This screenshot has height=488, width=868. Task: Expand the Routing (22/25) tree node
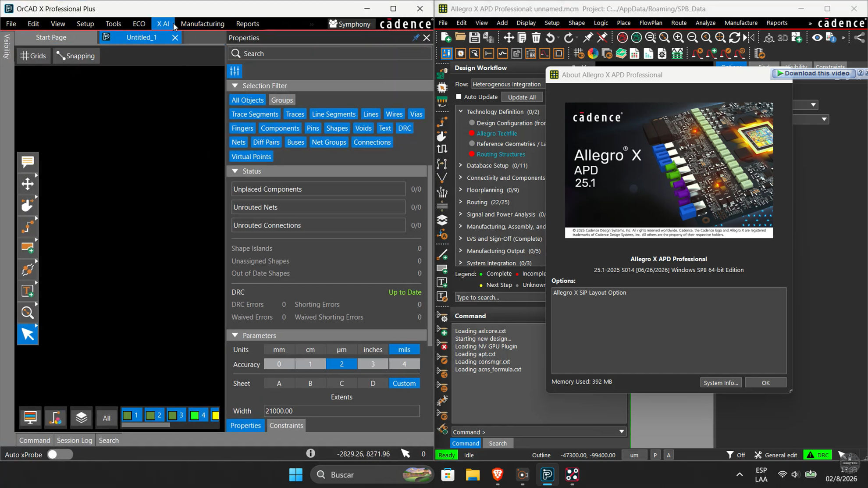[x=461, y=202]
